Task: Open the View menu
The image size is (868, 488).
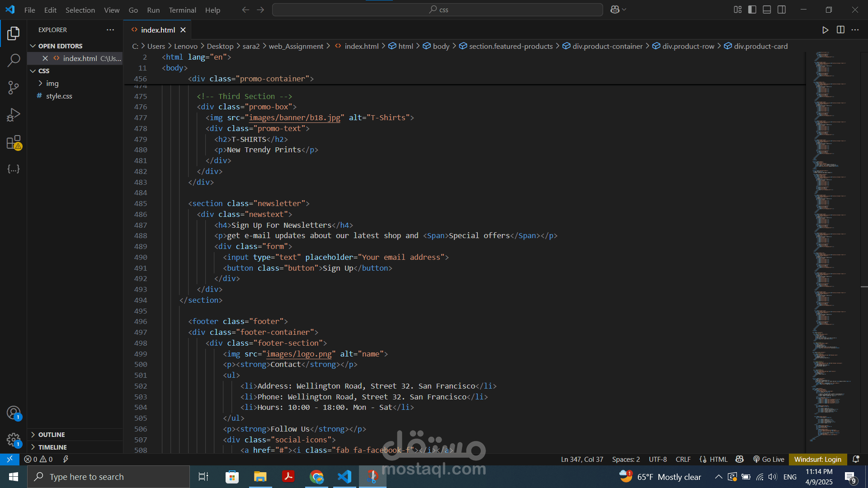Action: tap(112, 10)
